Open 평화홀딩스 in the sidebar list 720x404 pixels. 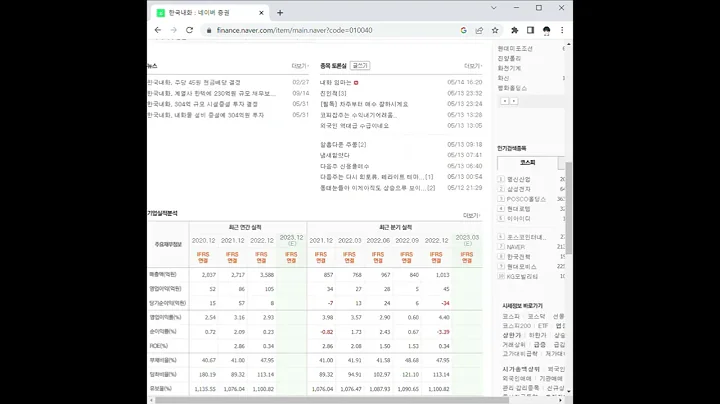pos(512,88)
